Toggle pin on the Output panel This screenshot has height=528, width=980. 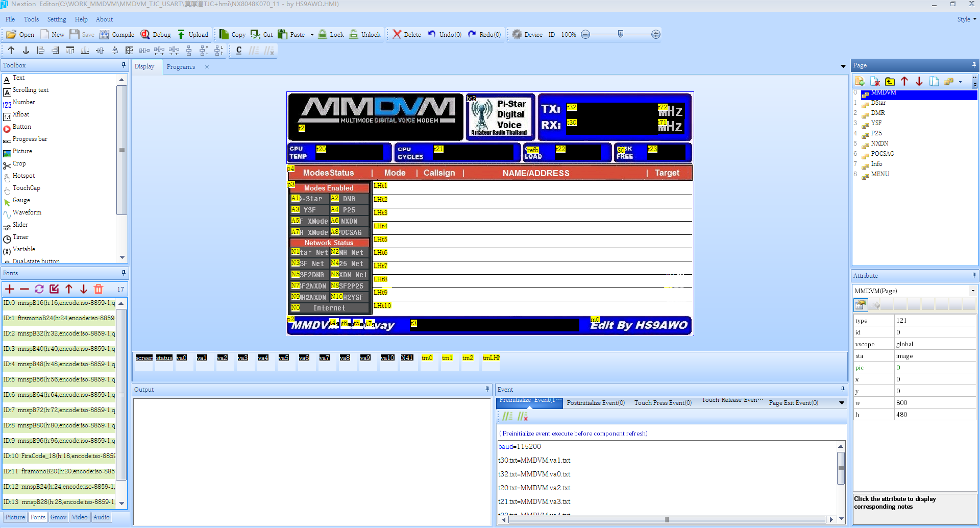[487, 389]
